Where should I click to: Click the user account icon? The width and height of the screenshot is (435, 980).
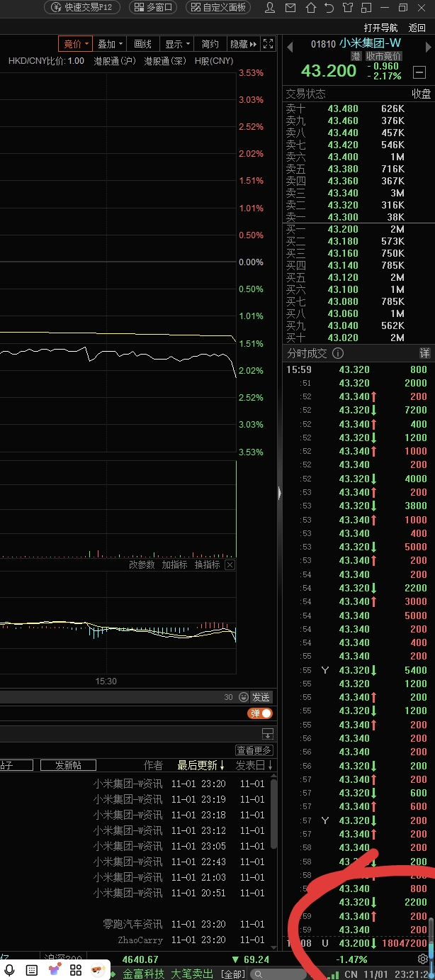[271, 8]
